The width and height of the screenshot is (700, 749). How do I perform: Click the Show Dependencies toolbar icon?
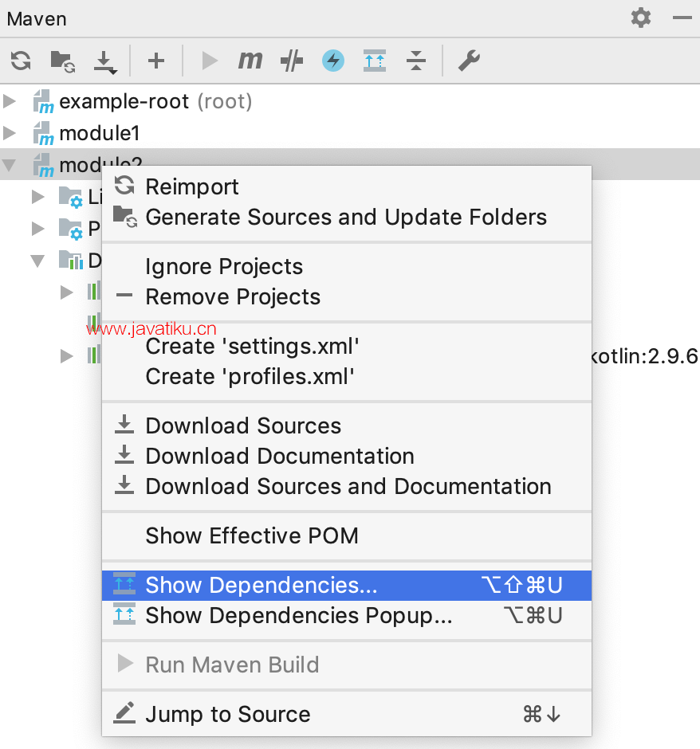(x=375, y=61)
